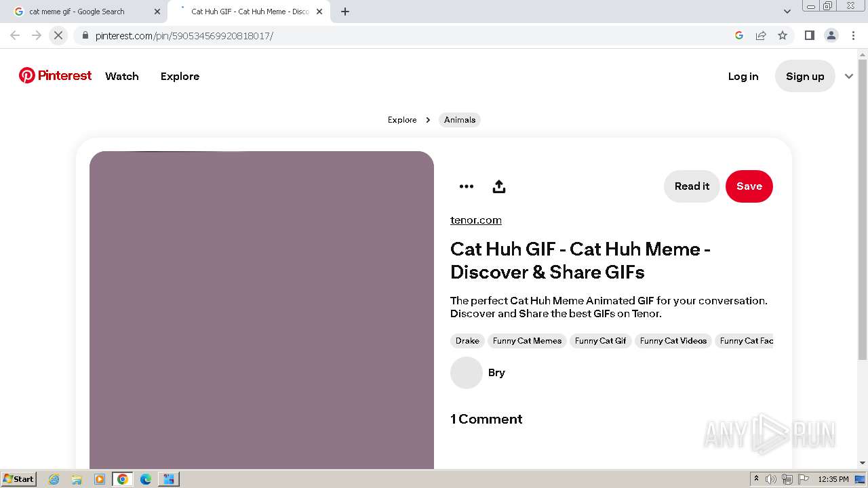Click the username Bry
868x488 pixels.
click(496, 373)
